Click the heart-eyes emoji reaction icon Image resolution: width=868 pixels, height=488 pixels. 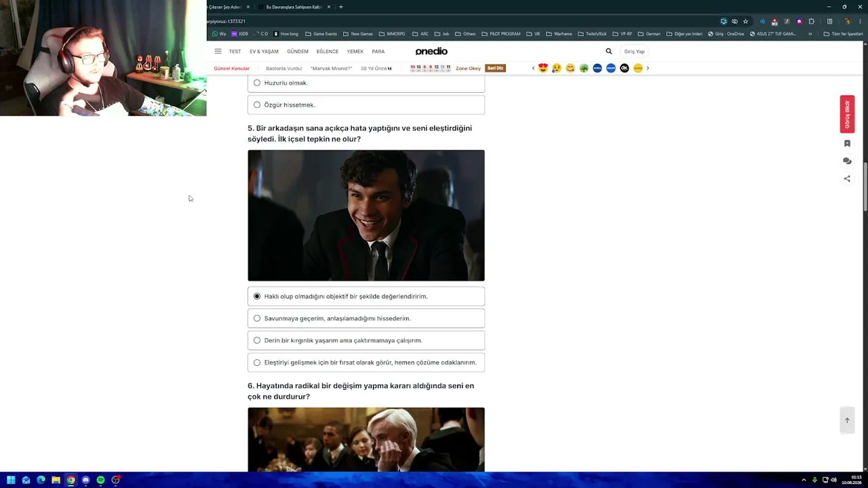pyautogui.click(x=542, y=68)
